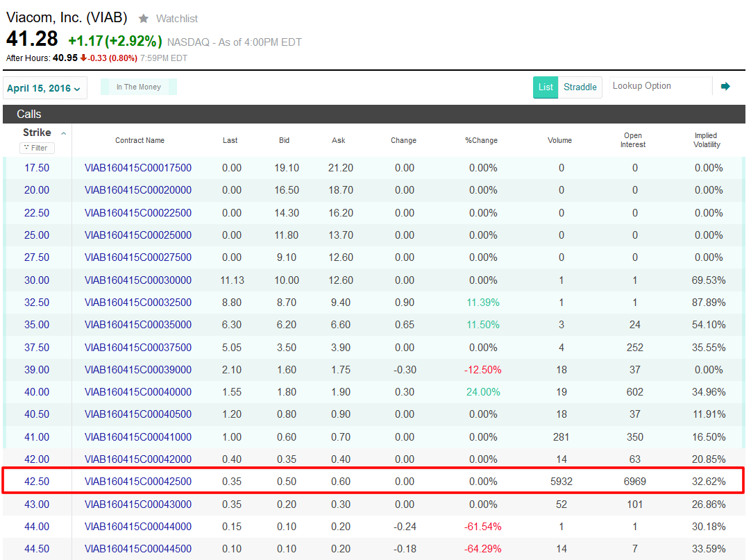Image resolution: width=751 pixels, height=560 pixels.
Task: Open contract VIAB160415C00044500
Action: (x=138, y=549)
